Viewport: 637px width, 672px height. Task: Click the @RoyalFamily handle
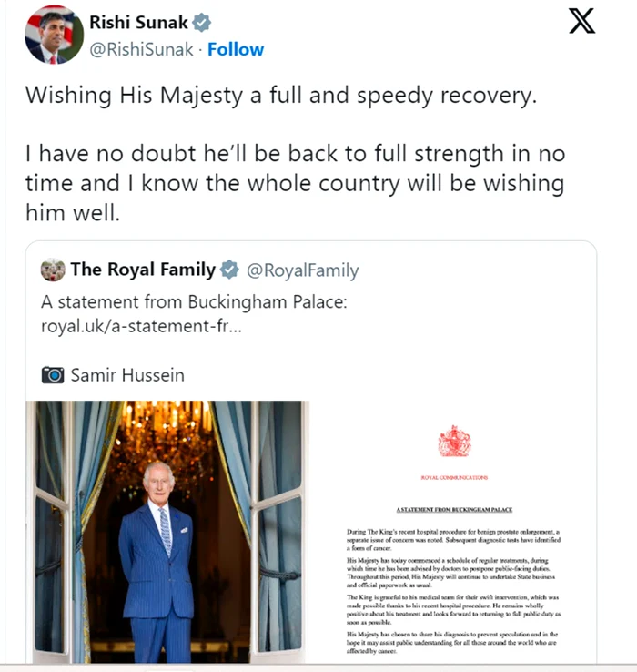(x=302, y=270)
